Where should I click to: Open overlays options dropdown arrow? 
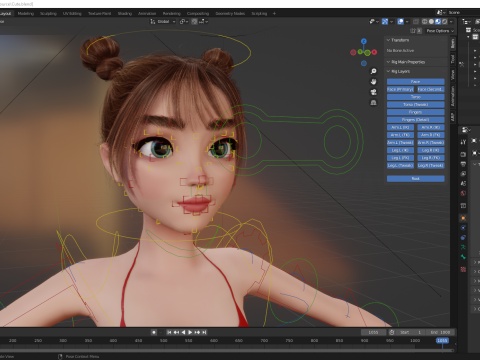click(407, 21)
